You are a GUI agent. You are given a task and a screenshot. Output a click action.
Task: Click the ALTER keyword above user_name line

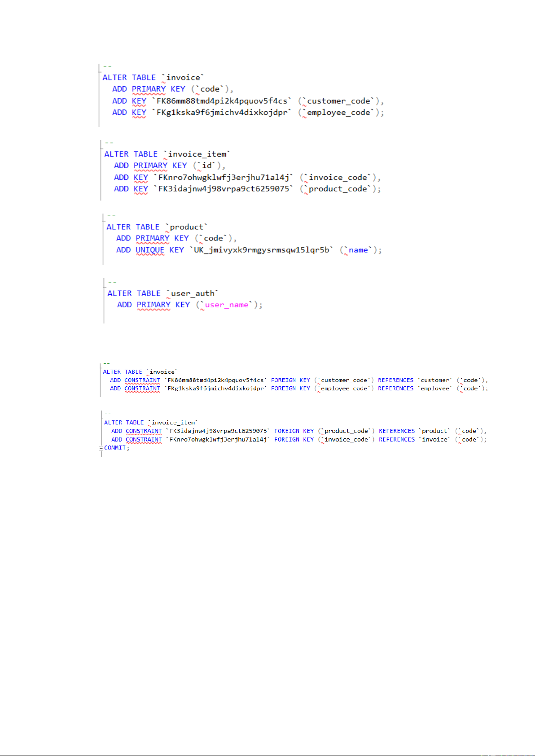119,293
